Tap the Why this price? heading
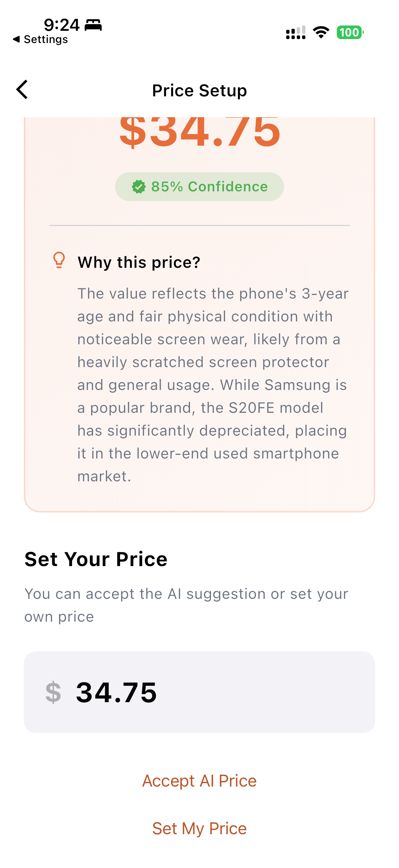This screenshot has width=399, height=868. [139, 262]
